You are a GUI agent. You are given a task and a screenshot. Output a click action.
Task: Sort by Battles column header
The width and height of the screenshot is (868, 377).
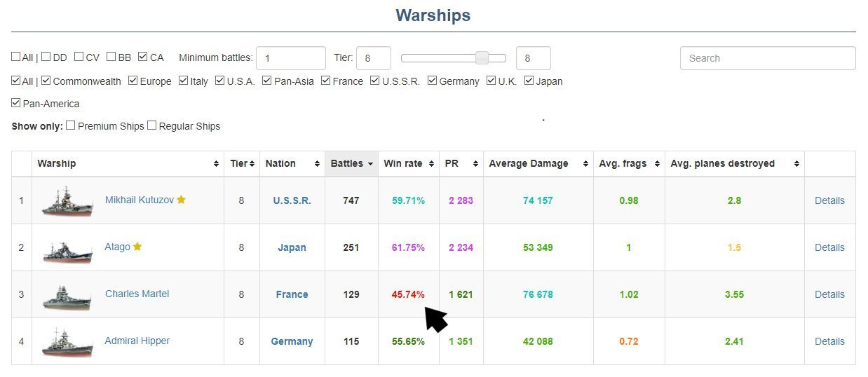pyautogui.click(x=351, y=164)
